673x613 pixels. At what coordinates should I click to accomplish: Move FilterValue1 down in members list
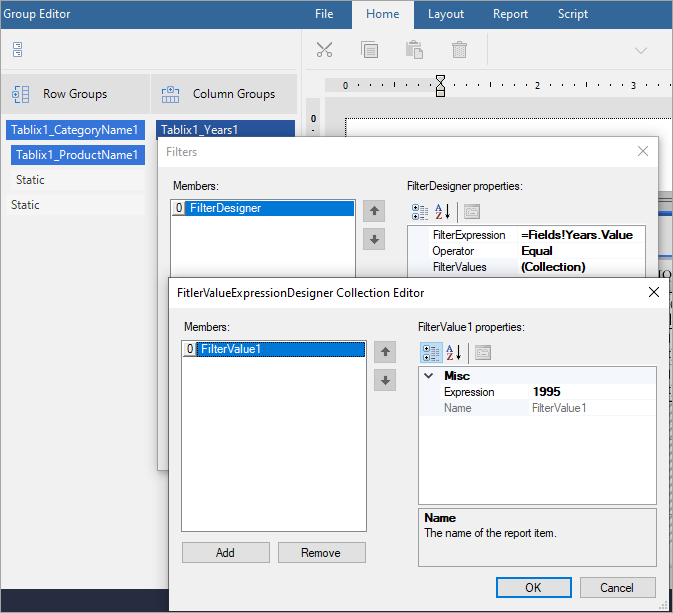click(385, 380)
